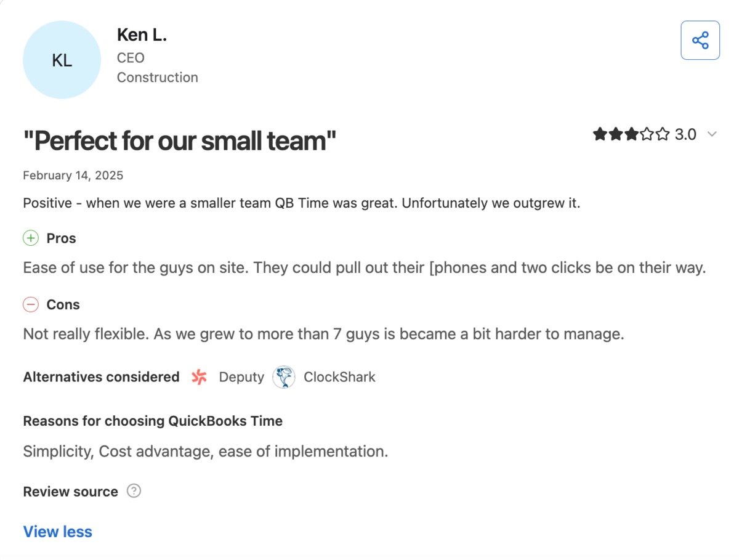Click the Construction industry text
739x560 pixels.
click(158, 78)
